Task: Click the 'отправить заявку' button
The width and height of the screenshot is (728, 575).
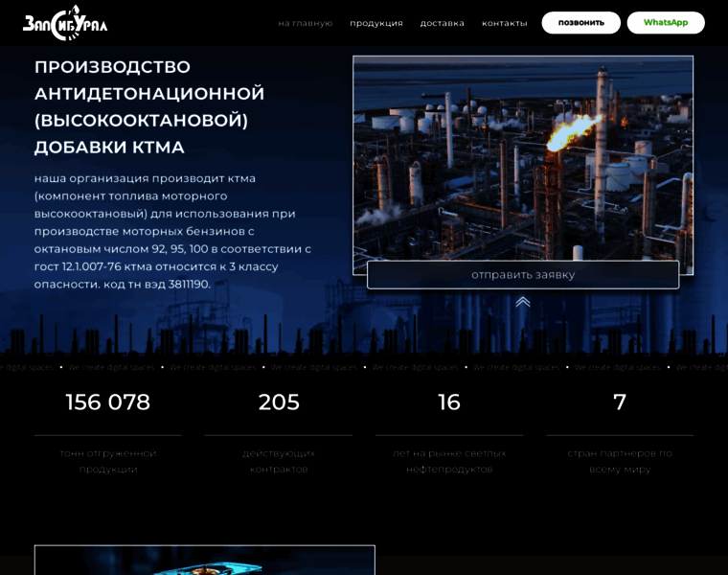Action: 523,275
